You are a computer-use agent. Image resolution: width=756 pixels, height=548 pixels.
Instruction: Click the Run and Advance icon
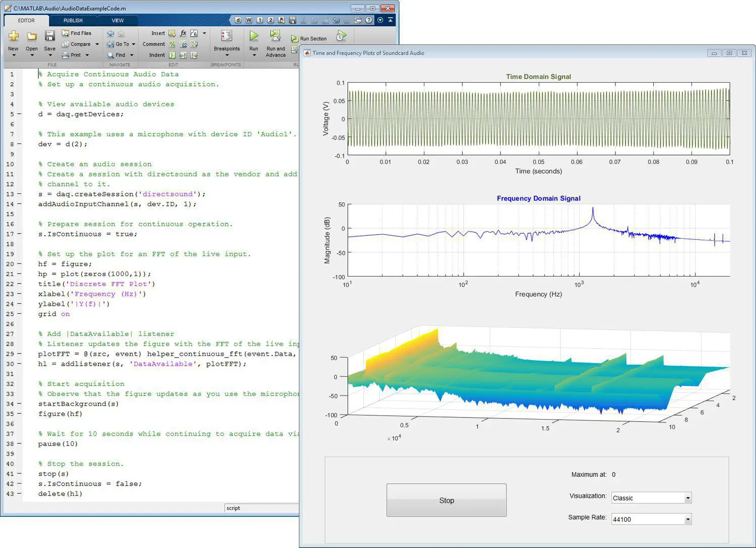coord(275,36)
